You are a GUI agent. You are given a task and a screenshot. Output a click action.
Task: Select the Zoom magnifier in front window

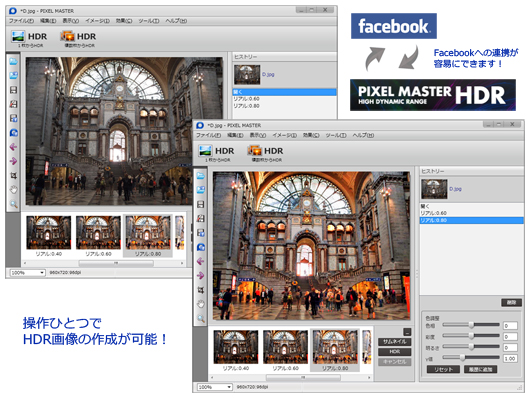click(x=201, y=318)
